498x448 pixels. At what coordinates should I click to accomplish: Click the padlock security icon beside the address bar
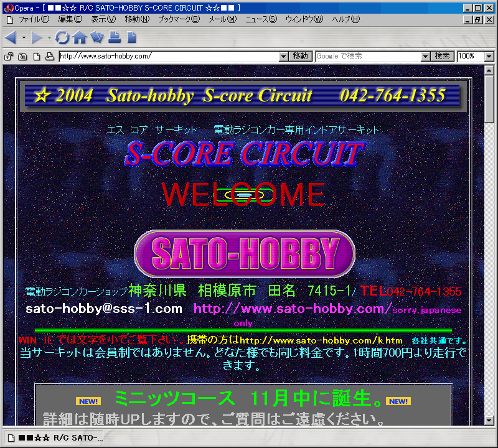coord(9,57)
